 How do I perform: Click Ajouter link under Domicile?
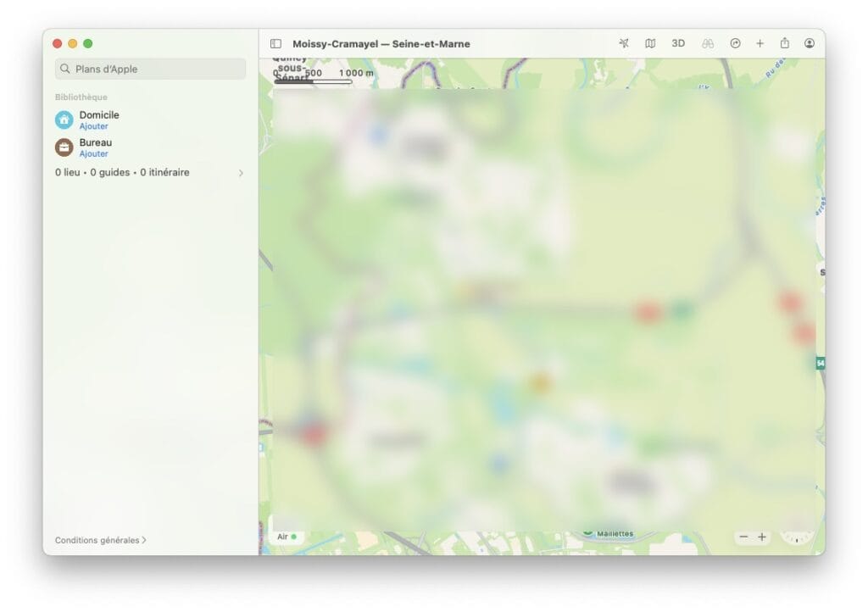94,126
